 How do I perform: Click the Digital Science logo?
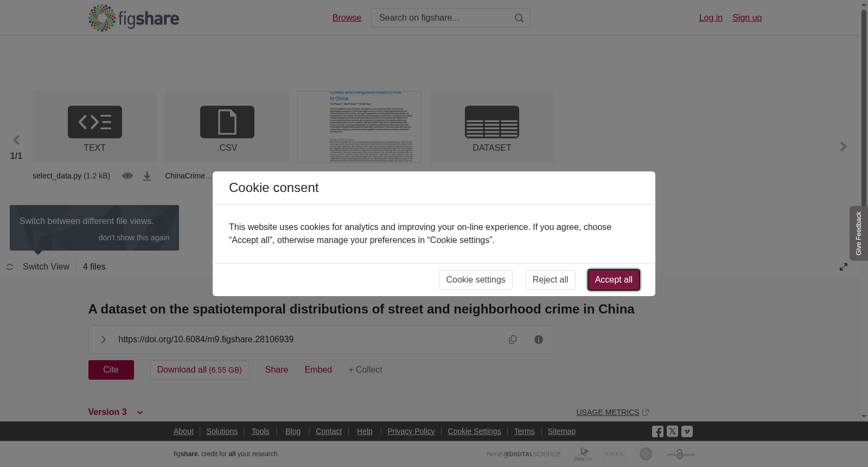[x=524, y=454]
